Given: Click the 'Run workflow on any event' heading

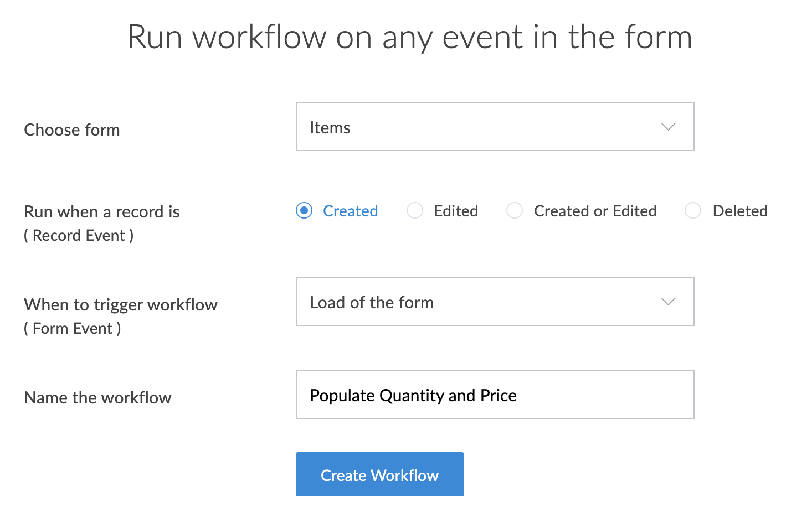Looking at the screenshot, I should pyautogui.click(x=410, y=38).
